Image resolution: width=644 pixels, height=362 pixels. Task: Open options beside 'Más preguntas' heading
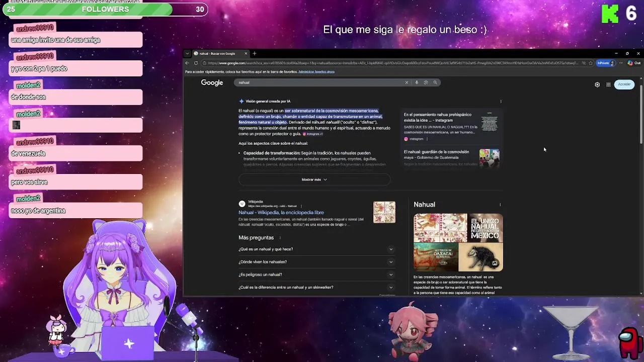[280, 238]
